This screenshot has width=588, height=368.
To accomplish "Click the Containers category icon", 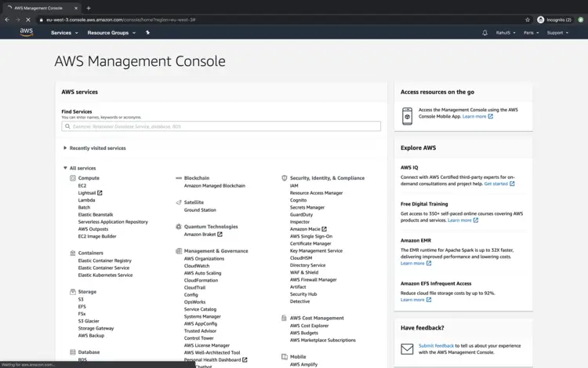I will point(73,253).
